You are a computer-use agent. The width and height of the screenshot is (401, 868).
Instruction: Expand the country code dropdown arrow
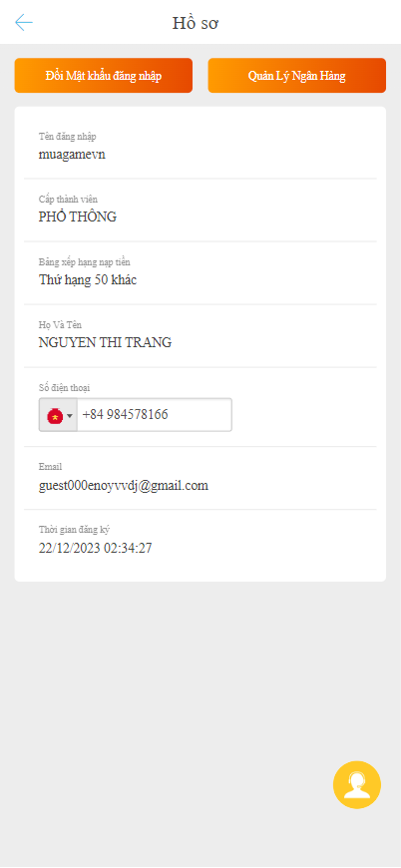(x=70, y=416)
